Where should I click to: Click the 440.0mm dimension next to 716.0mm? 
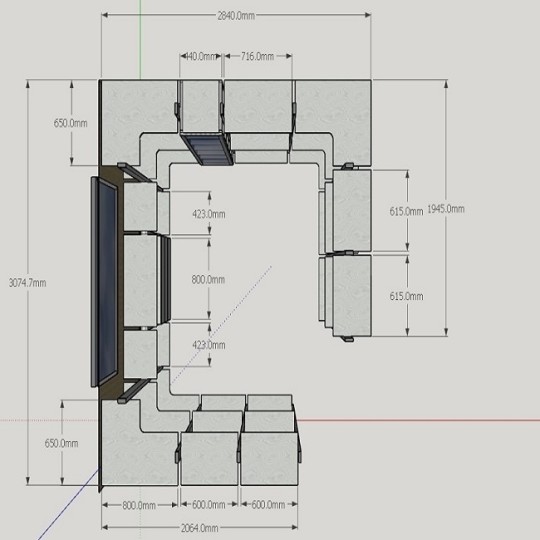[x=201, y=56]
